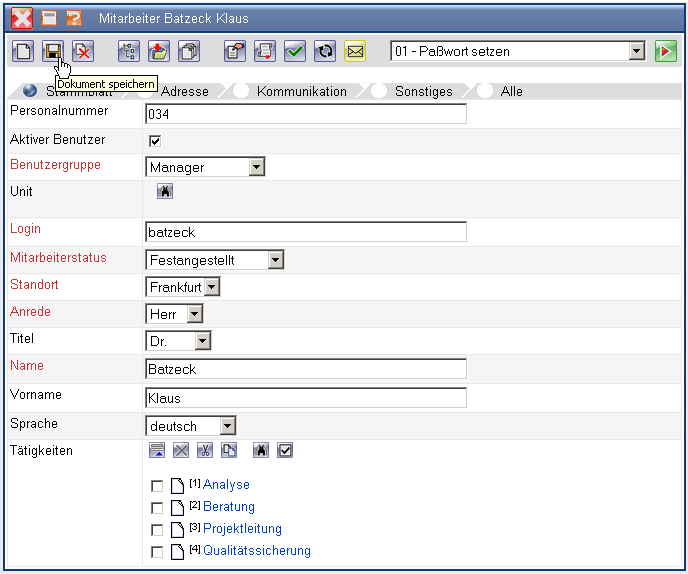Toggle the Aktiver Benutzer checkbox

coord(155,141)
